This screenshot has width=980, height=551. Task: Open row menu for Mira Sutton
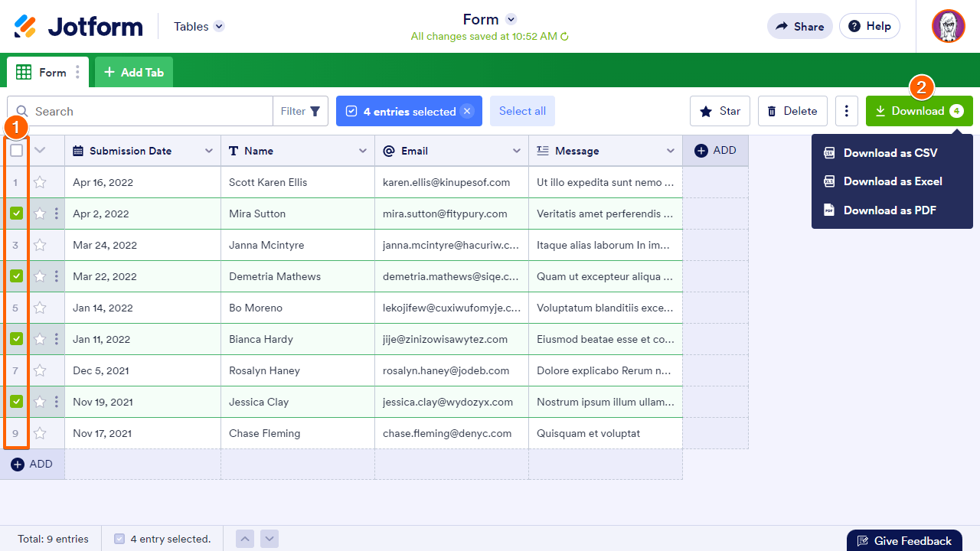[x=57, y=214]
